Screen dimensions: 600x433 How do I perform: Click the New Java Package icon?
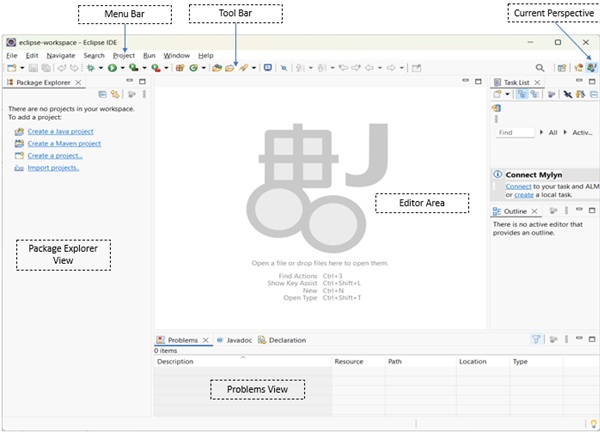(180, 68)
